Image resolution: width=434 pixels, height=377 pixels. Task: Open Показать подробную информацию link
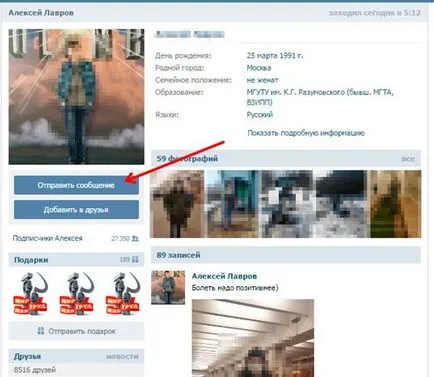click(x=306, y=133)
